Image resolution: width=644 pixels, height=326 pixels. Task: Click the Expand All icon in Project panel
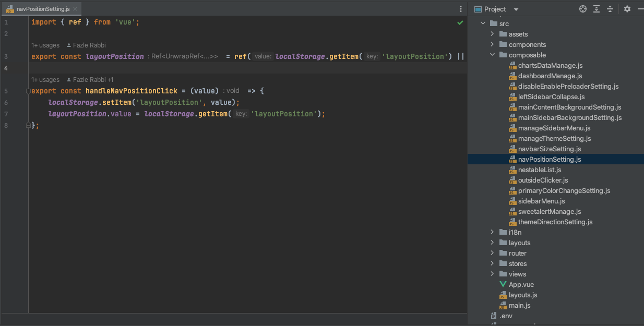pos(597,9)
